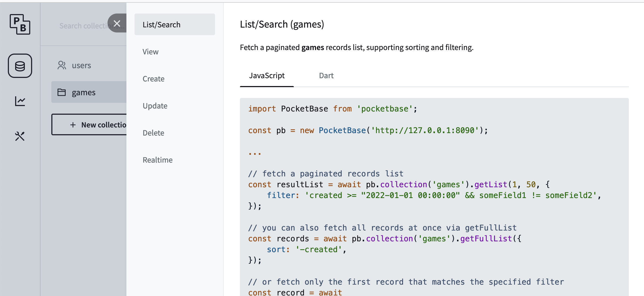Click the users collection icon
This screenshot has height=296, width=644.
pos(62,65)
